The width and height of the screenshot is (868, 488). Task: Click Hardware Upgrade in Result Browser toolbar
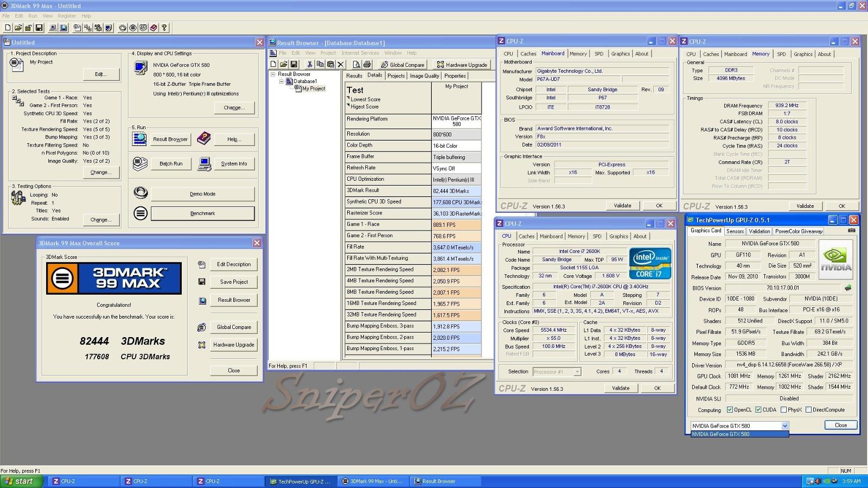(x=462, y=65)
